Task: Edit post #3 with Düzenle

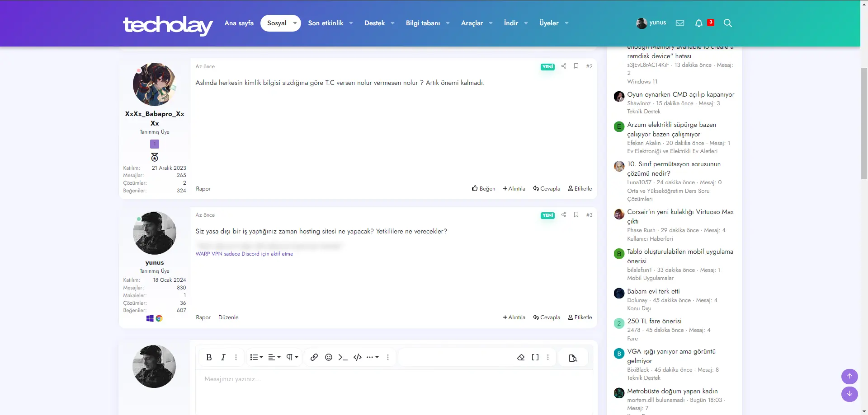Action: pos(228,317)
